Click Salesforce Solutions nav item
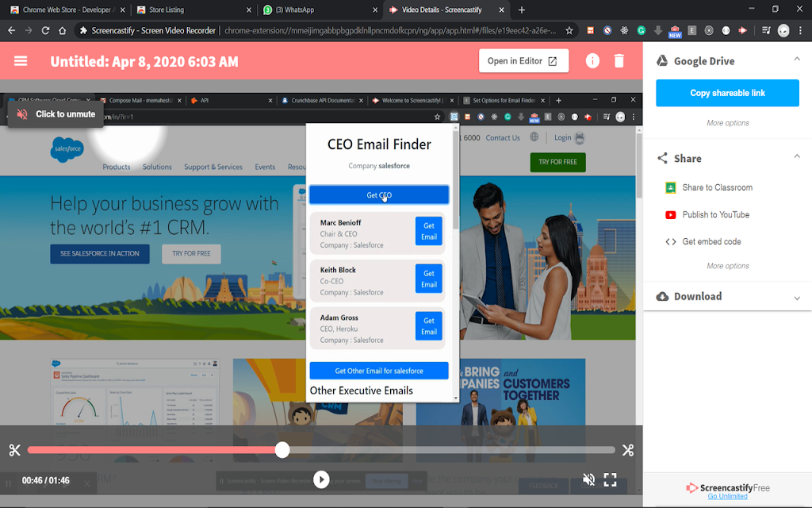812x508 pixels. point(157,167)
